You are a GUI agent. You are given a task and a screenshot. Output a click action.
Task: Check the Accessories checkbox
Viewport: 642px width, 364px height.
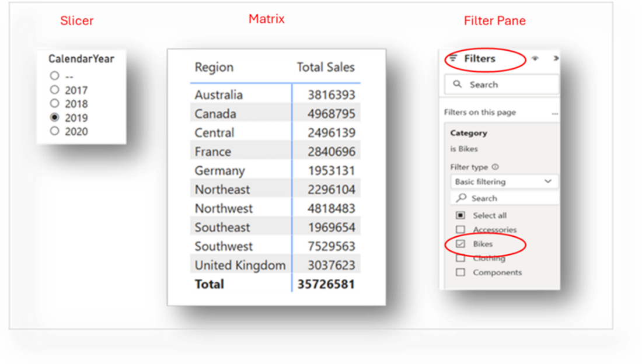point(460,230)
